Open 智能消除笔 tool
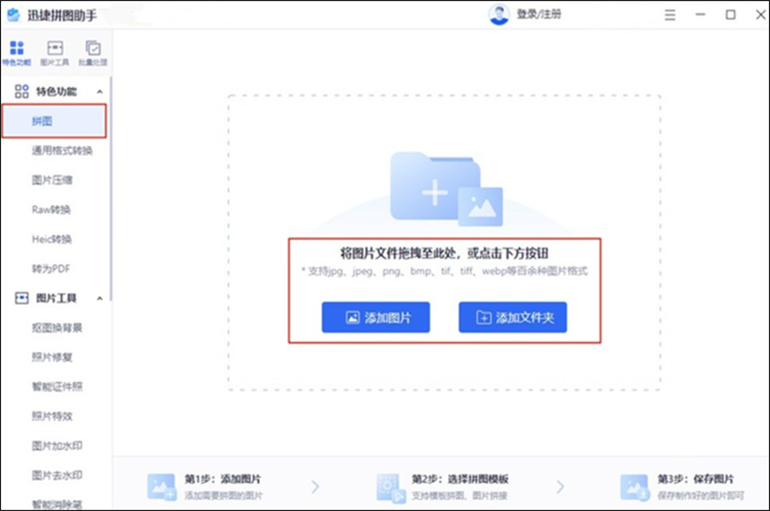This screenshot has width=770, height=511. pyautogui.click(x=57, y=504)
